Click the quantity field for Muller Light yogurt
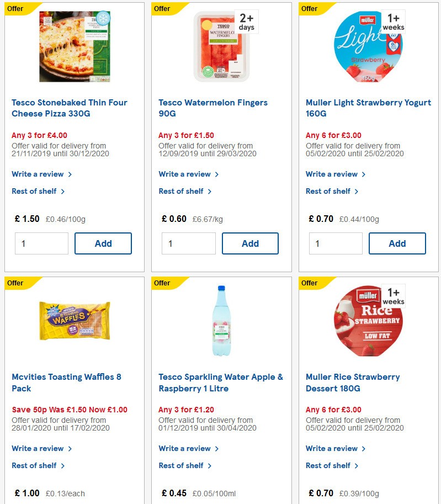 [x=336, y=243]
